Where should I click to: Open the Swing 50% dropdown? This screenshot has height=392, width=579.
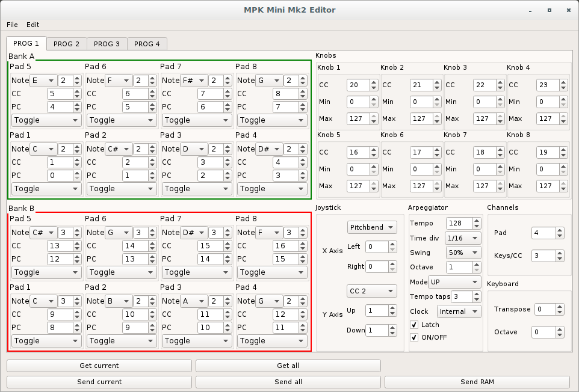[463, 253]
